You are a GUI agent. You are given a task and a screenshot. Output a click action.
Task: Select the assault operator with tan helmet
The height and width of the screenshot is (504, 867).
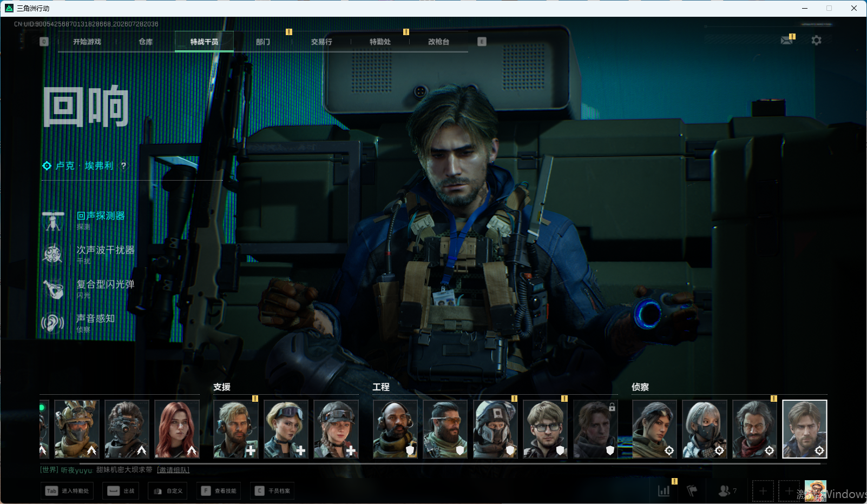point(77,429)
